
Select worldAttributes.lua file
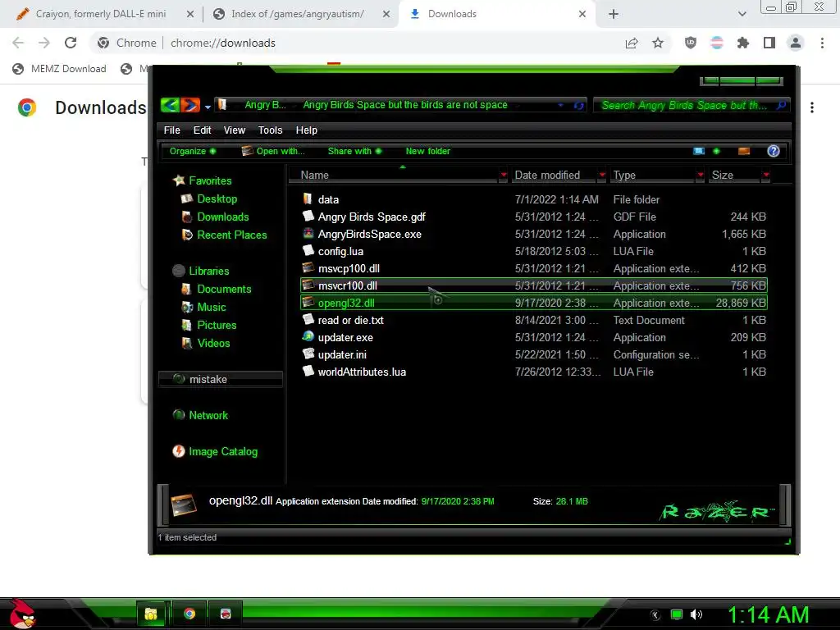(x=534, y=372)
